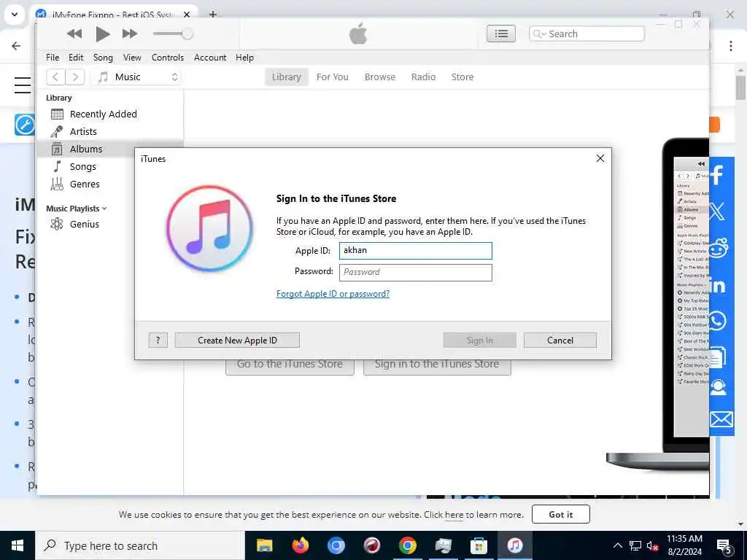Open the Controls menu
Viewport: 747px width, 560px height.
(x=168, y=58)
